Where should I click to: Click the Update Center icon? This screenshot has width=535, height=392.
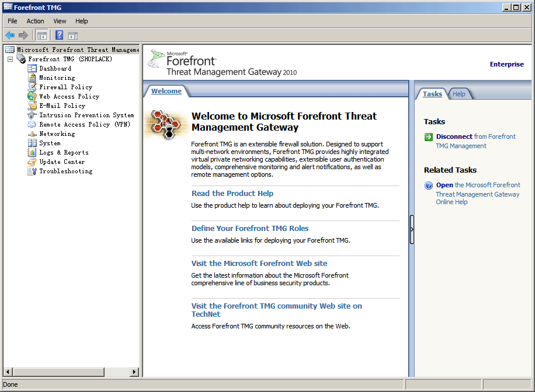(32, 162)
